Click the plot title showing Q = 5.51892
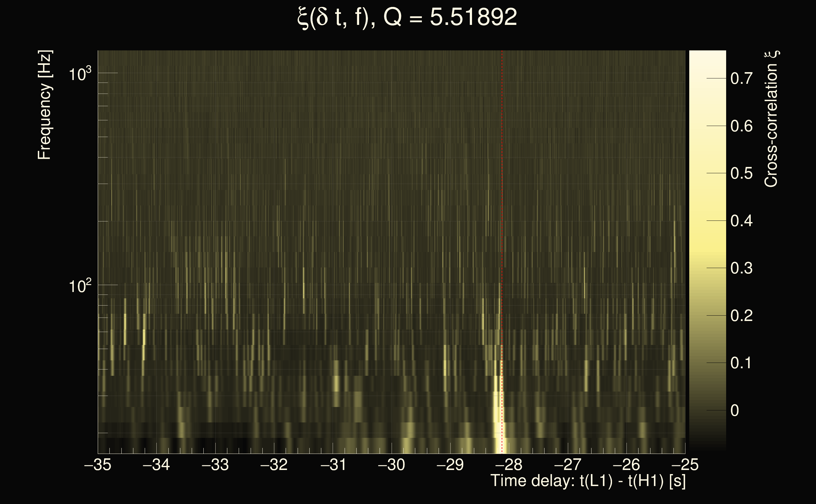 tap(407, 17)
